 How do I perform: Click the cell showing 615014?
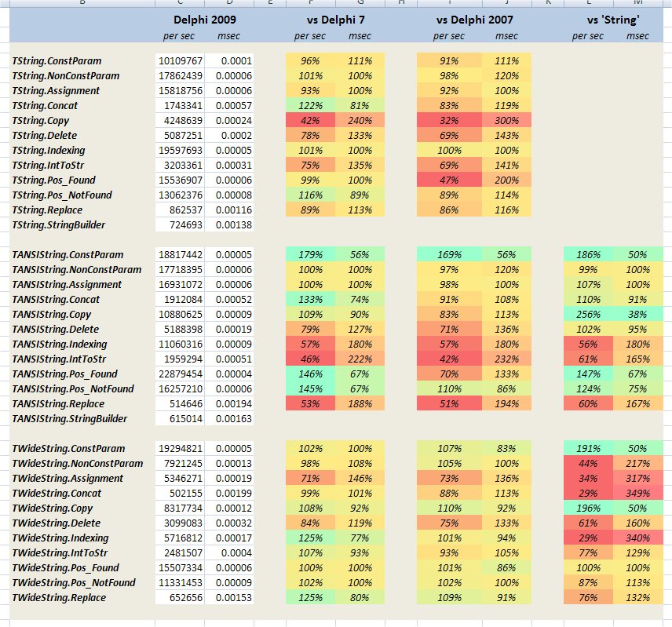[x=180, y=418]
